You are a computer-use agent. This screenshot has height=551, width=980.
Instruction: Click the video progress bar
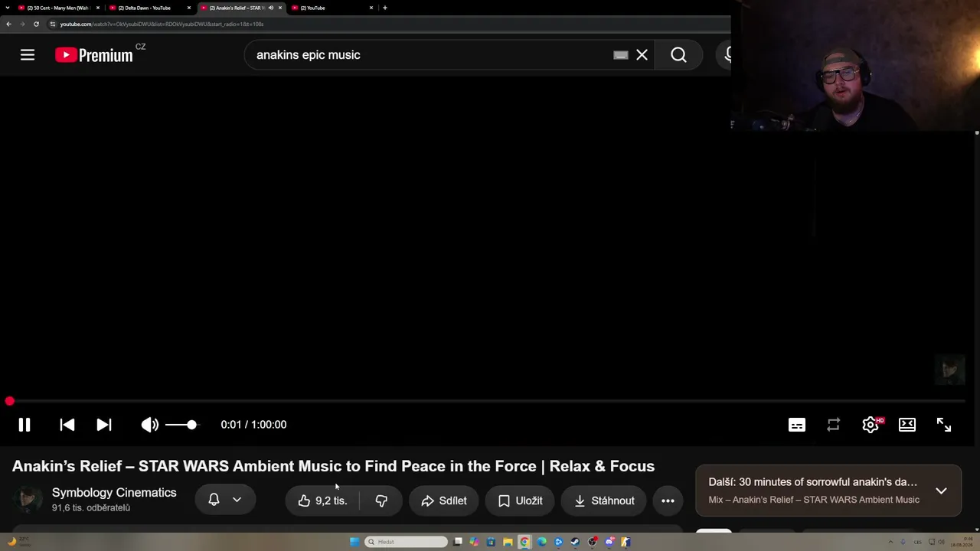[x=487, y=401]
